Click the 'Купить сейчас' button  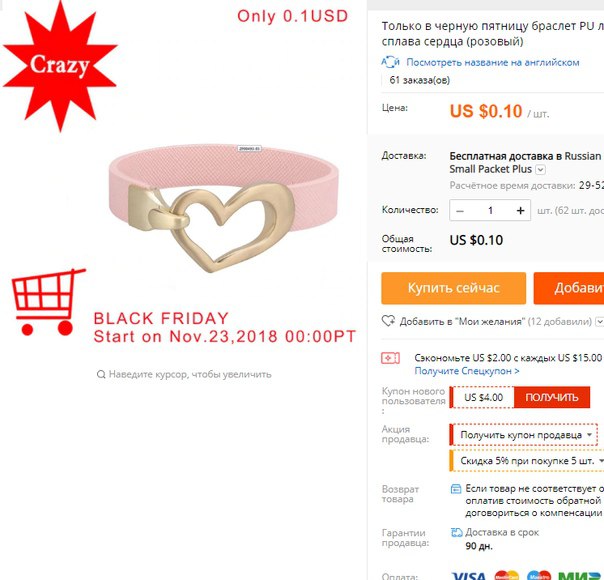click(453, 288)
